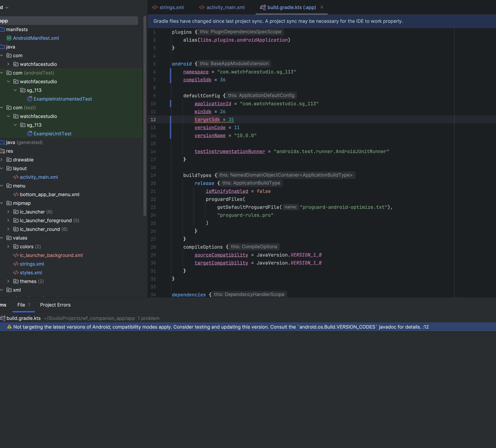This screenshot has height=448, width=496.
Task: Click the warning icon in problems list
Action: pos(9,327)
